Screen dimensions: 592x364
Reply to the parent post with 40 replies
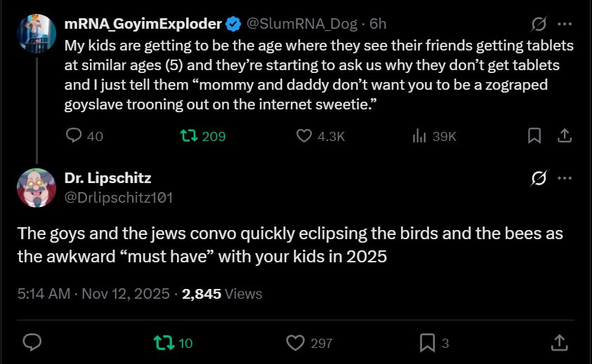(74, 136)
